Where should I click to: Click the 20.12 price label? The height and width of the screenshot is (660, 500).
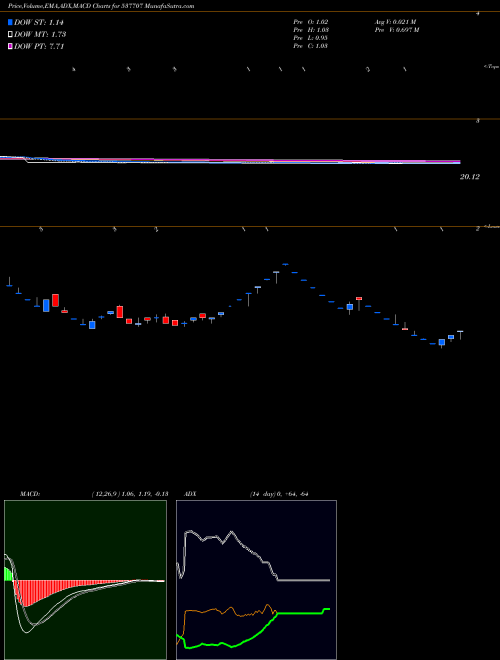pos(470,177)
